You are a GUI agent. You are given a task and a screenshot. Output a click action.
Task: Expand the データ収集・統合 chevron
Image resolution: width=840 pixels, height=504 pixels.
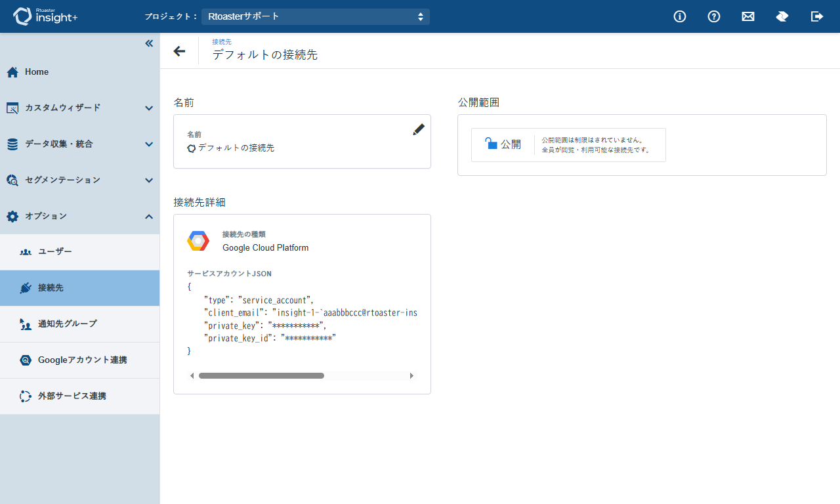click(x=149, y=144)
